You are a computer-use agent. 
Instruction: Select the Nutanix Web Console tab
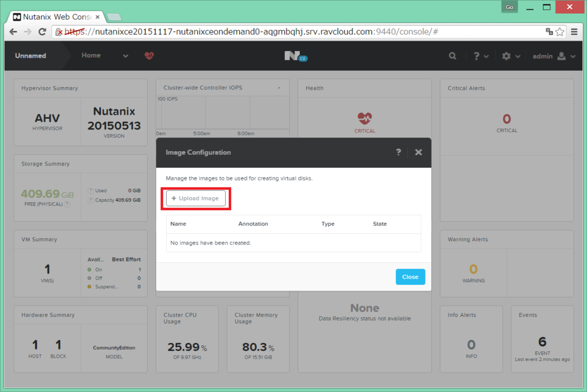click(x=56, y=17)
